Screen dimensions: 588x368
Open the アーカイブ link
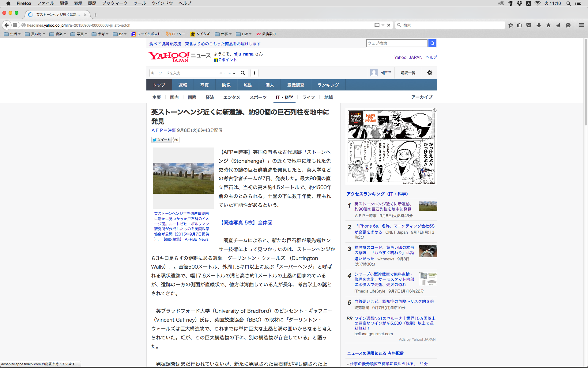coord(422,97)
